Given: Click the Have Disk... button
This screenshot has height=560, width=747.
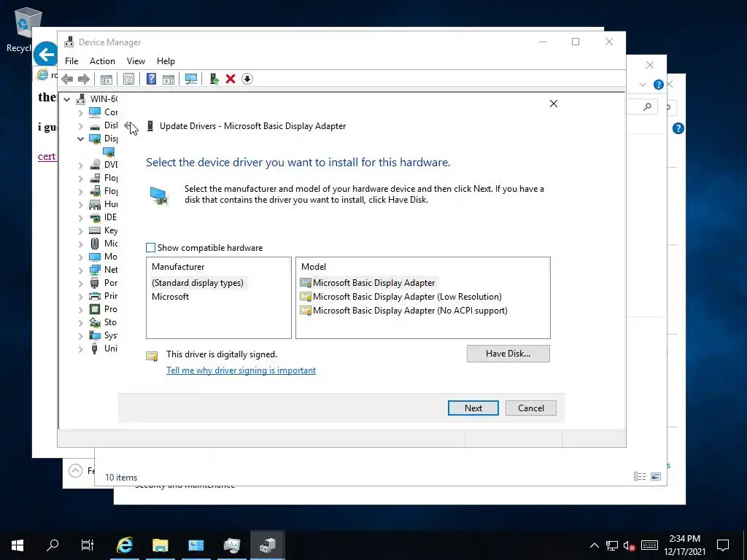Looking at the screenshot, I should pos(508,354).
